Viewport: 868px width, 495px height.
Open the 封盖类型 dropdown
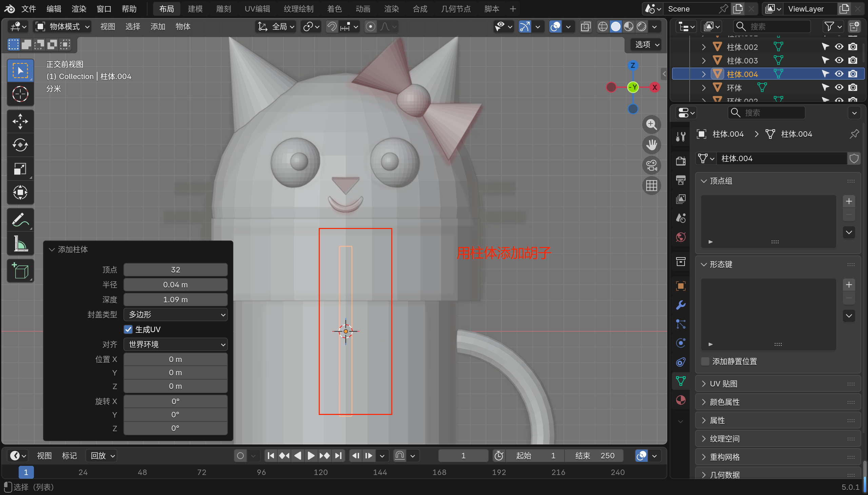(x=175, y=315)
